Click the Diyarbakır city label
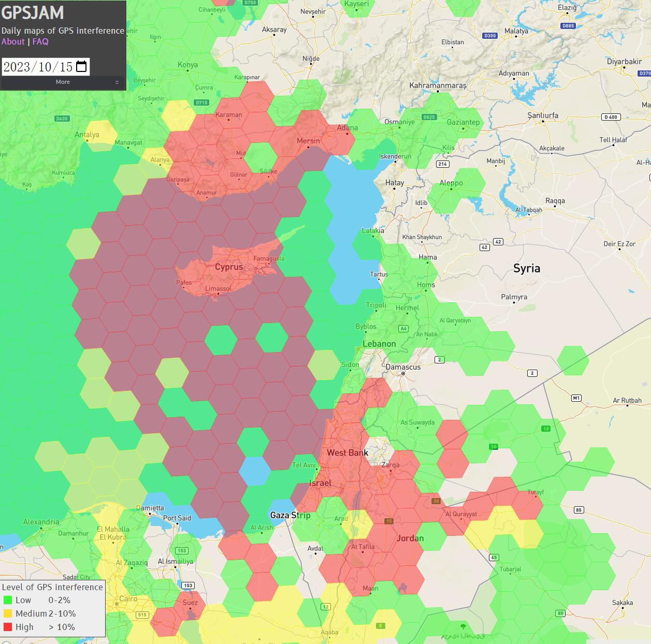This screenshot has height=644, width=651. (x=624, y=62)
